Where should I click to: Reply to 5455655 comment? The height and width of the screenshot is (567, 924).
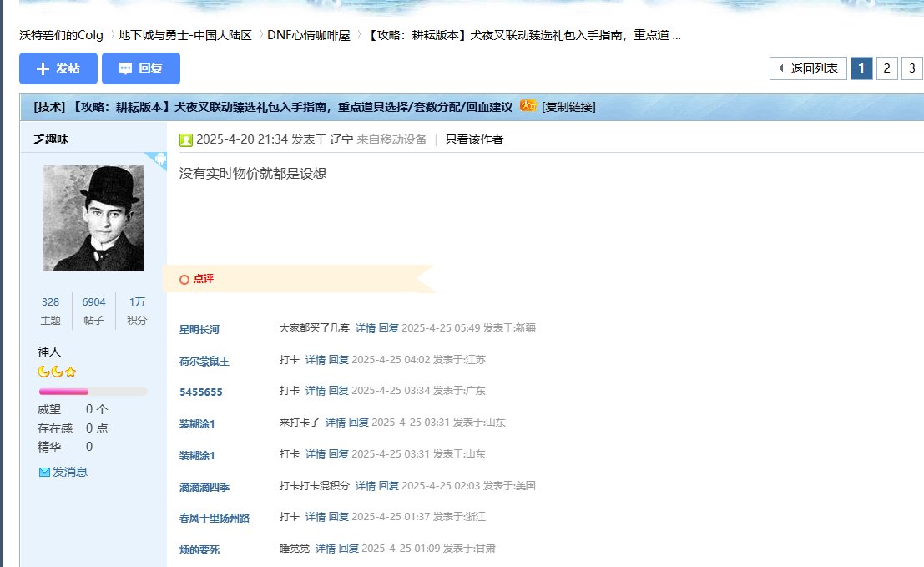click(338, 391)
